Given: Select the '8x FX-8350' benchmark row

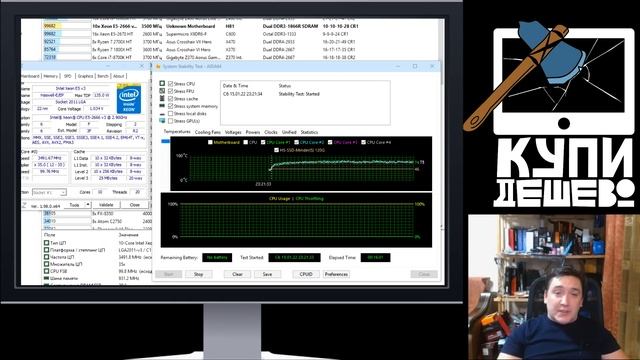Looking at the screenshot, I should [97, 213].
